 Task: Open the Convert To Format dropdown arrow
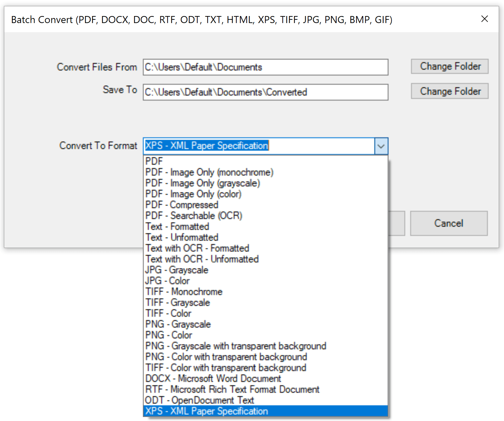(381, 146)
